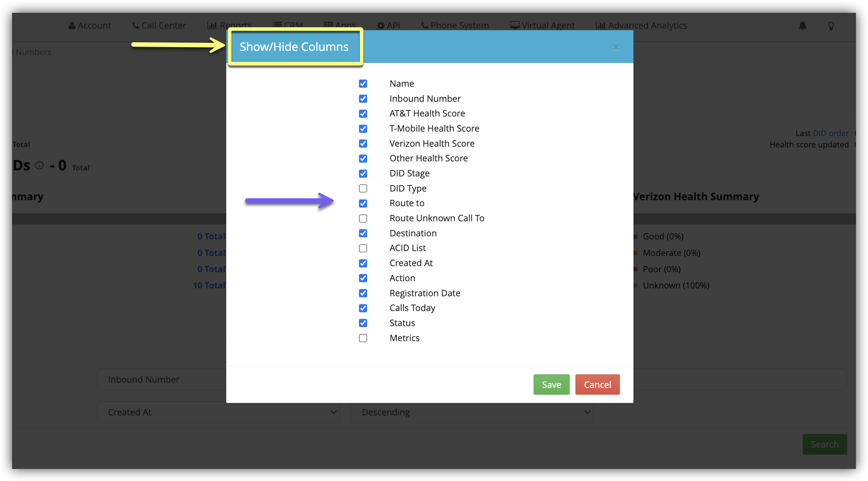Expand the Descending order dropdown
868x481 pixels.
471,412
